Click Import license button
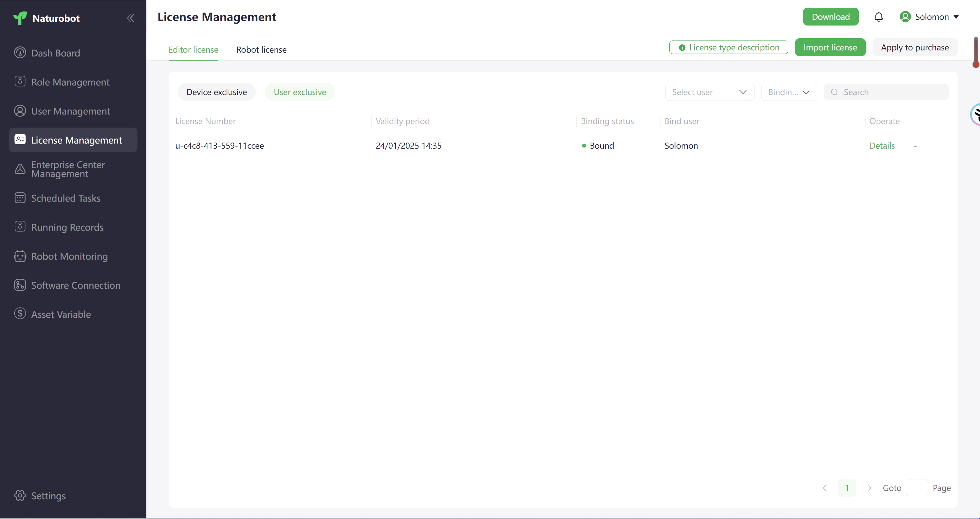This screenshot has height=519, width=980. (x=830, y=47)
